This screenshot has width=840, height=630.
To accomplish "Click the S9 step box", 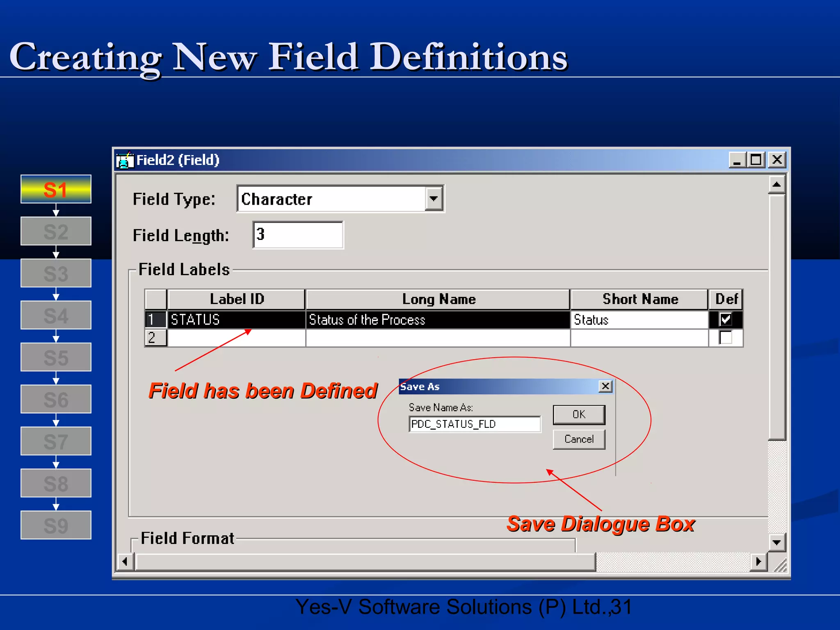I will 56,525.
